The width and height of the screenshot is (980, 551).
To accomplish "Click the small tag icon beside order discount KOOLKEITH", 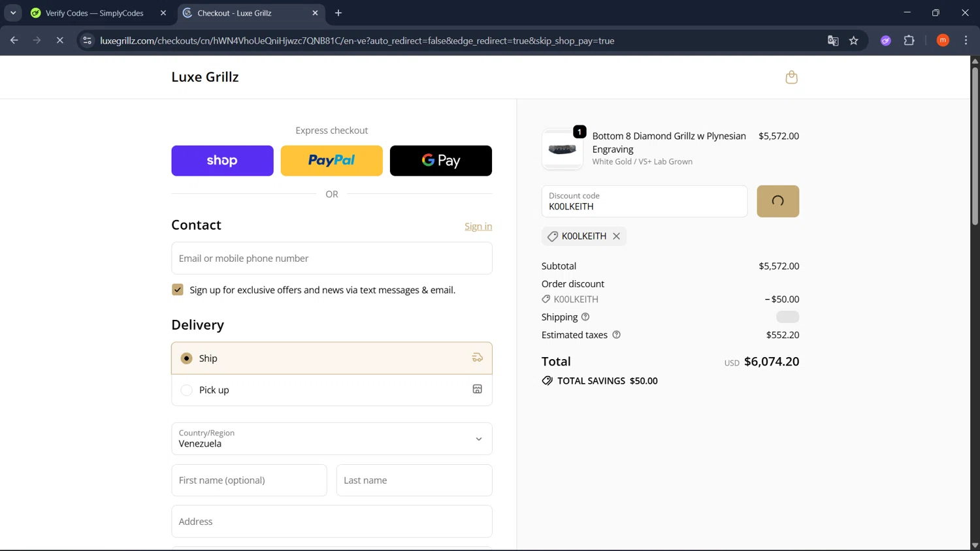I will point(546,299).
